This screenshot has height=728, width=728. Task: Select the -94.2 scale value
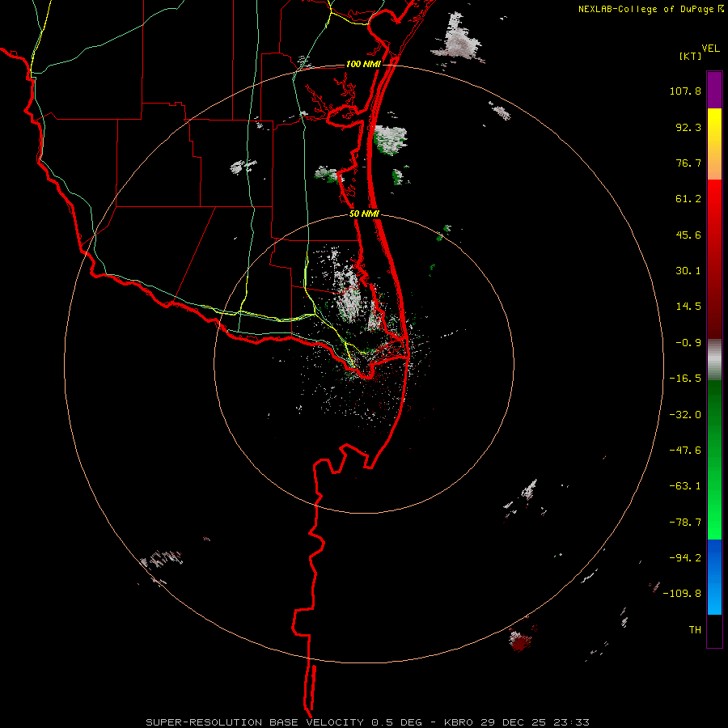coord(685,557)
